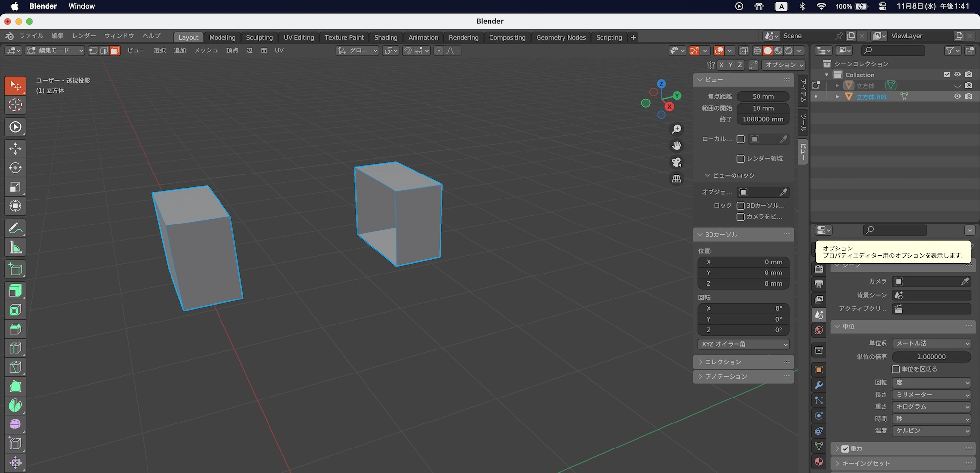Switch to face select mode
Image resolution: width=980 pixels, height=473 pixels.
(115, 50)
